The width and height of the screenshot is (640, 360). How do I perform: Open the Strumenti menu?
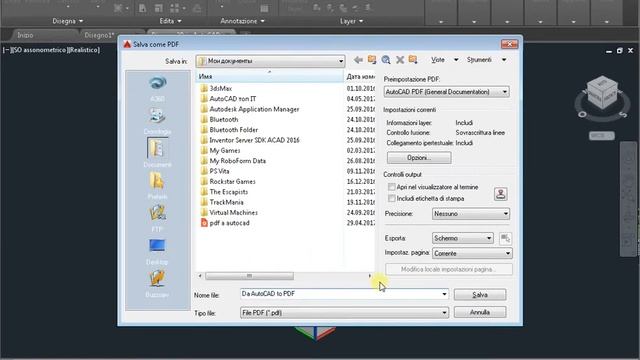click(x=487, y=60)
